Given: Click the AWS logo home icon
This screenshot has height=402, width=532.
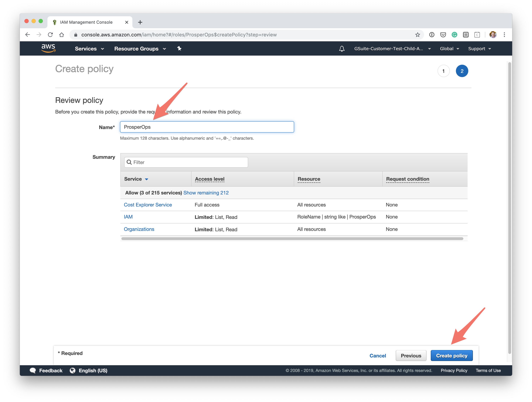Looking at the screenshot, I should coord(48,48).
